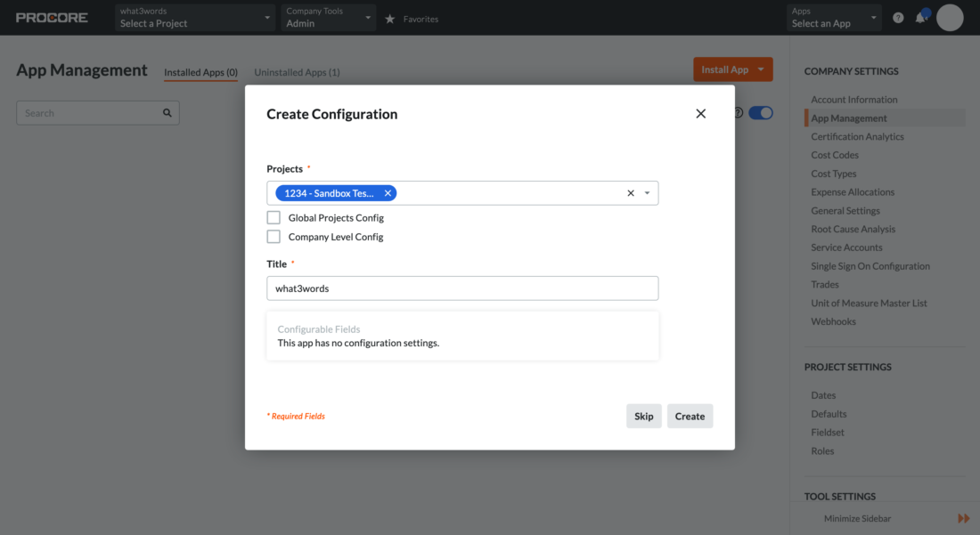Open Service Accounts link
This screenshot has height=535, width=980.
tap(846, 247)
